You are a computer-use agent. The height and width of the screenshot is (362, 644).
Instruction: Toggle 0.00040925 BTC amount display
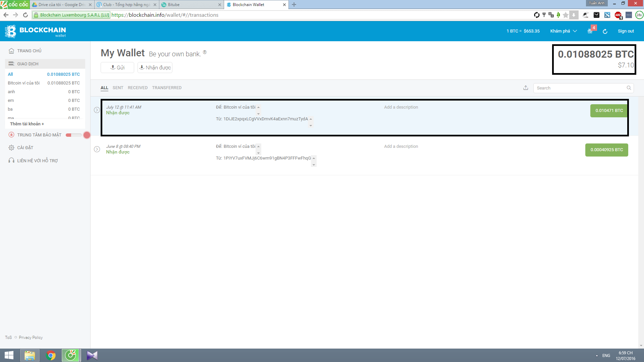click(606, 150)
